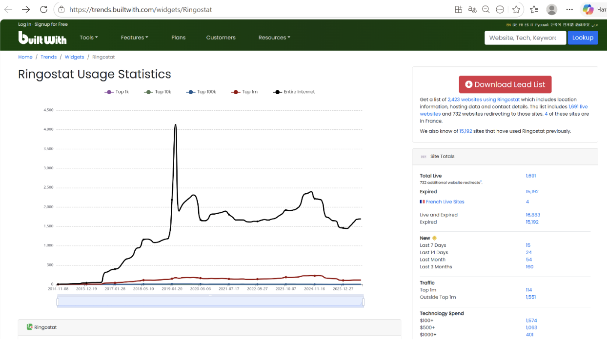Viewport: 608px width, 364px height.
Task: Click $100+ spend value 1,574
Action: click(531, 321)
